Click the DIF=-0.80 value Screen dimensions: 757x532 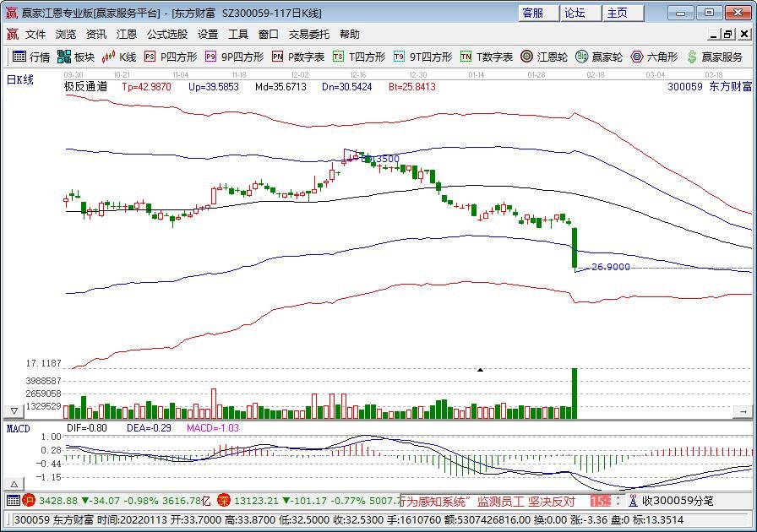coord(86,428)
